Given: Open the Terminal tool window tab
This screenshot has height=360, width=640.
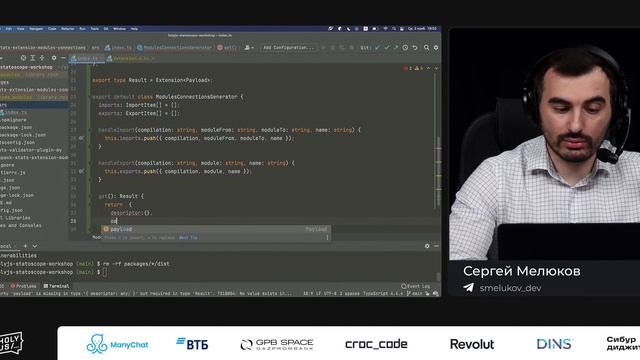Looking at the screenshot, I should click(x=56, y=286).
